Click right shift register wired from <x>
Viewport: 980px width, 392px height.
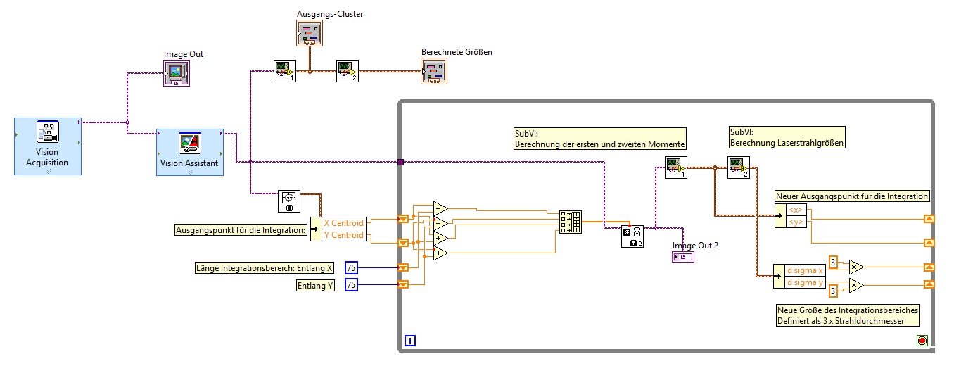pyautogui.click(x=929, y=219)
